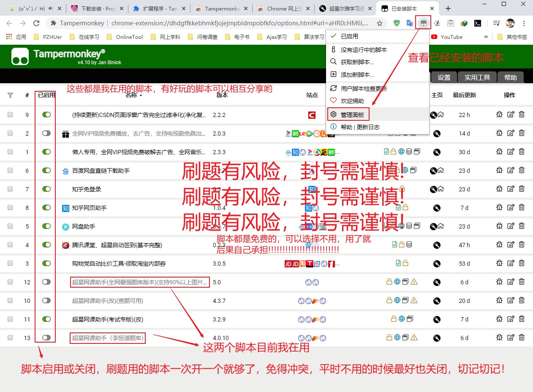Open the 电子书 bookmark folder

click(237, 37)
